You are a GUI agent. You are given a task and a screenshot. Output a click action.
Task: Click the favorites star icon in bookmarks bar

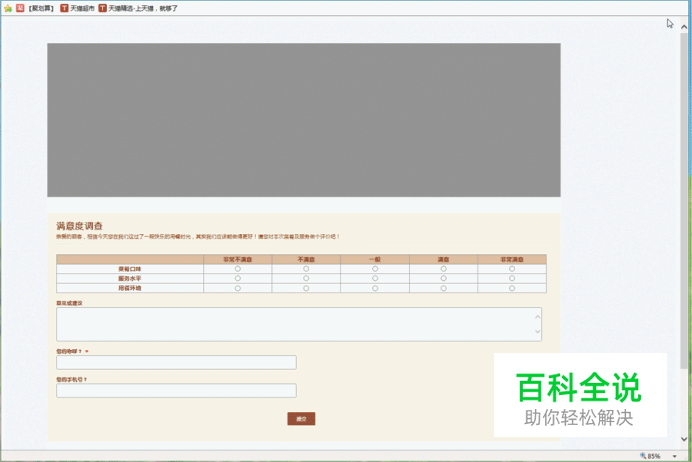pyautogui.click(x=8, y=8)
